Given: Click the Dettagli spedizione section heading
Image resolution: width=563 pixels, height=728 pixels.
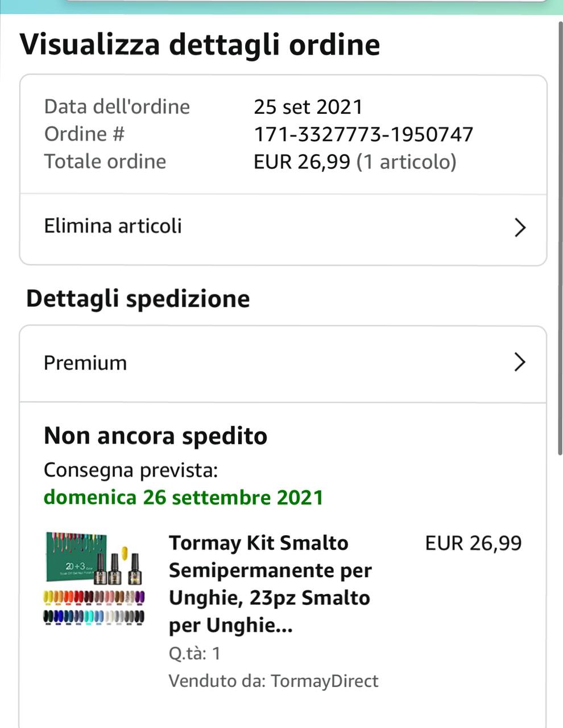Looking at the screenshot, I should point(138,299).
